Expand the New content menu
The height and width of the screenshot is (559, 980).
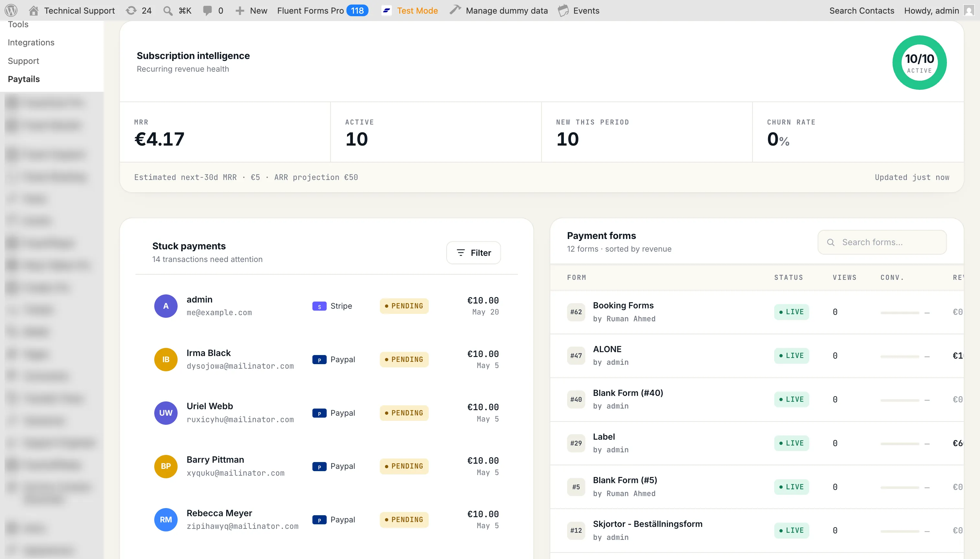point(251,10)
